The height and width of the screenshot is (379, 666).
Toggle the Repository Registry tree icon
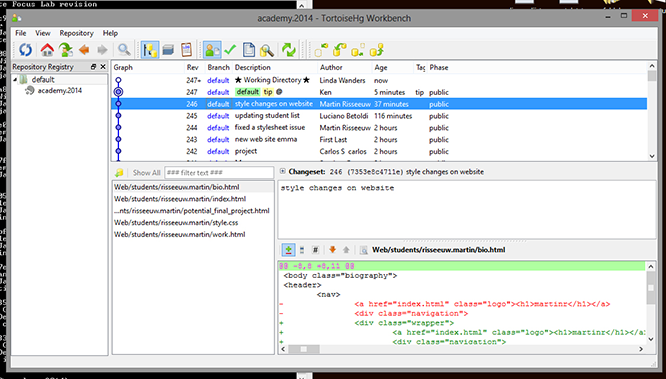(150, 50)
